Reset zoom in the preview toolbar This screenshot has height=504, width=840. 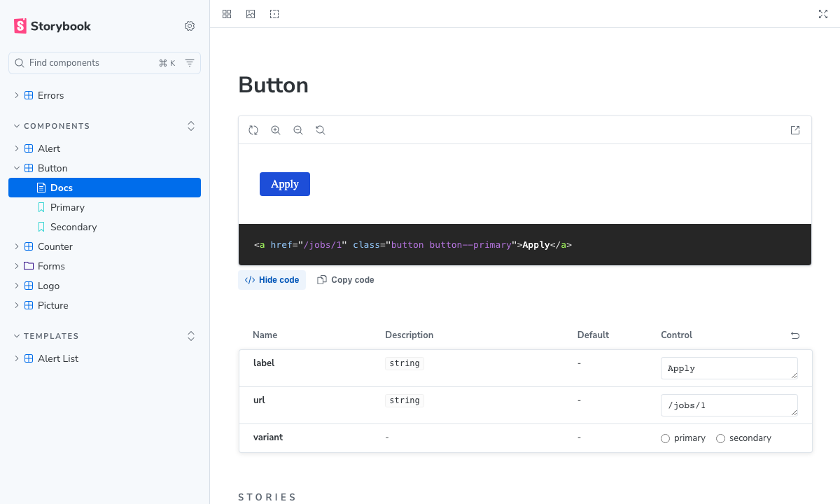point(321,130)
